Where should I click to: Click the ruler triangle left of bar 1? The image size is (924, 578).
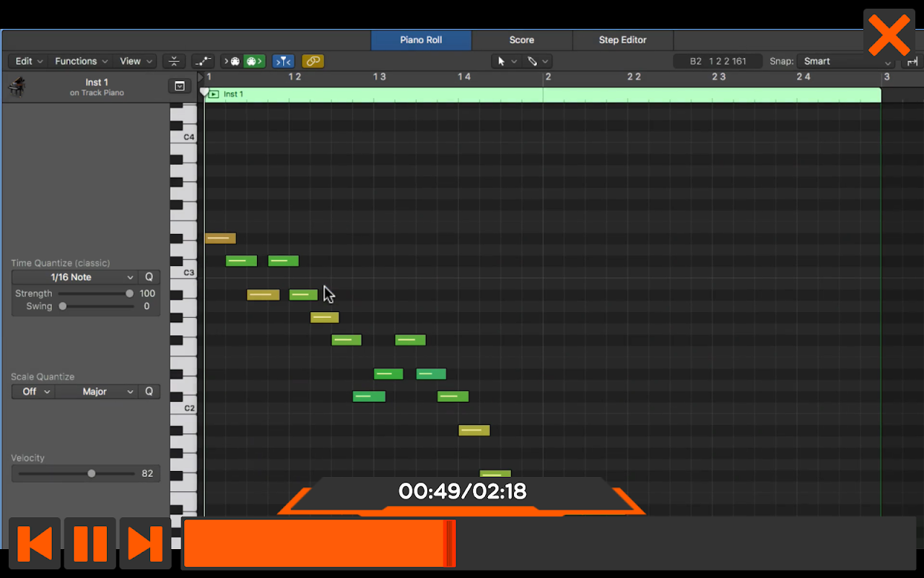[x=201, y=77]
